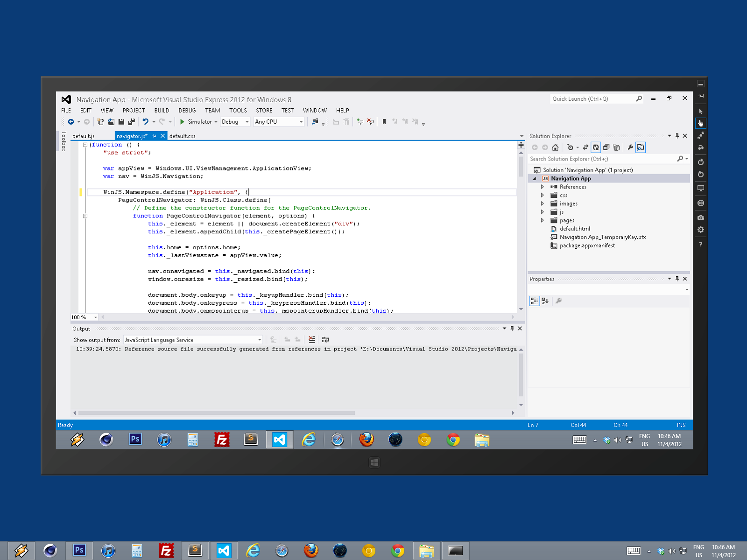Click Refresh icon in Solution Explorer
This screenshot has width=747, height=560.
pyautogui.click(x=596, y=147)
